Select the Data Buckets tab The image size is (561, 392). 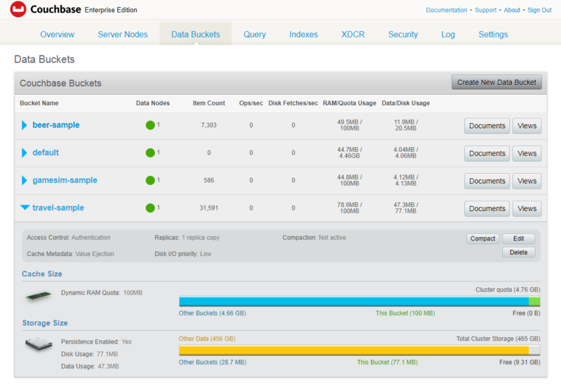[196, 34]
